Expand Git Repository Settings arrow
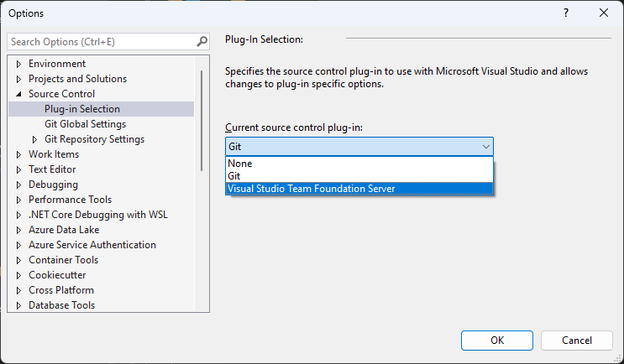Screen dimensions: 624x364 coord(34,139)
